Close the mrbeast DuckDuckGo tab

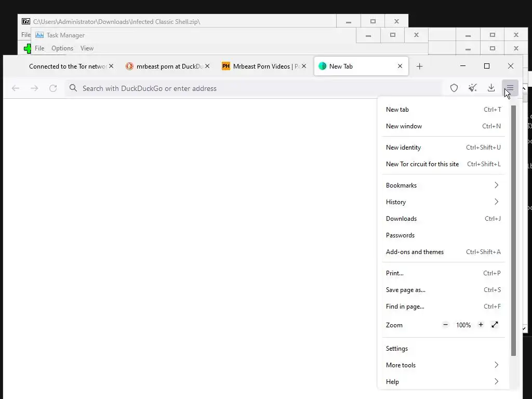coord(207,66)
